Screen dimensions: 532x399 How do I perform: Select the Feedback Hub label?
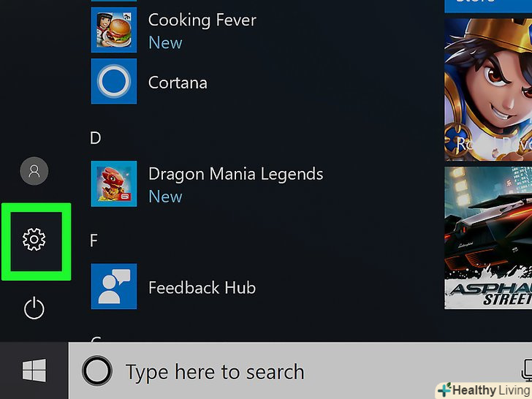pos(202,288)
